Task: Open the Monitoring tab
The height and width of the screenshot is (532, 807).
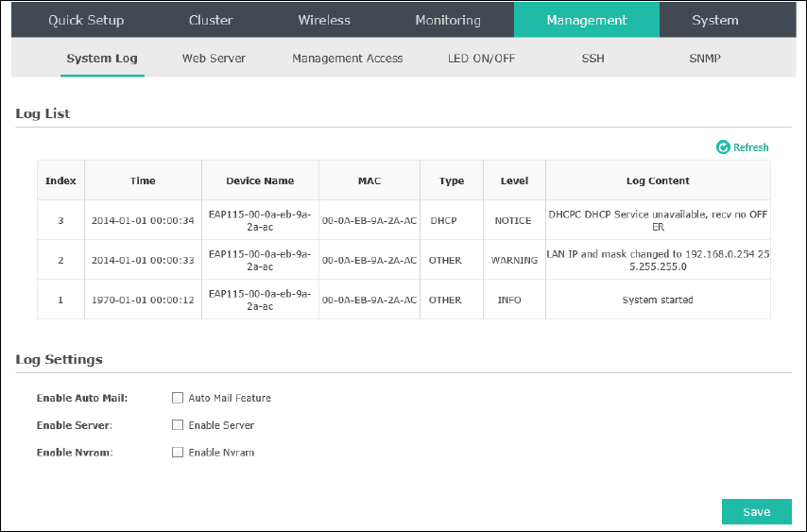Action: click(x=448, y=20)
